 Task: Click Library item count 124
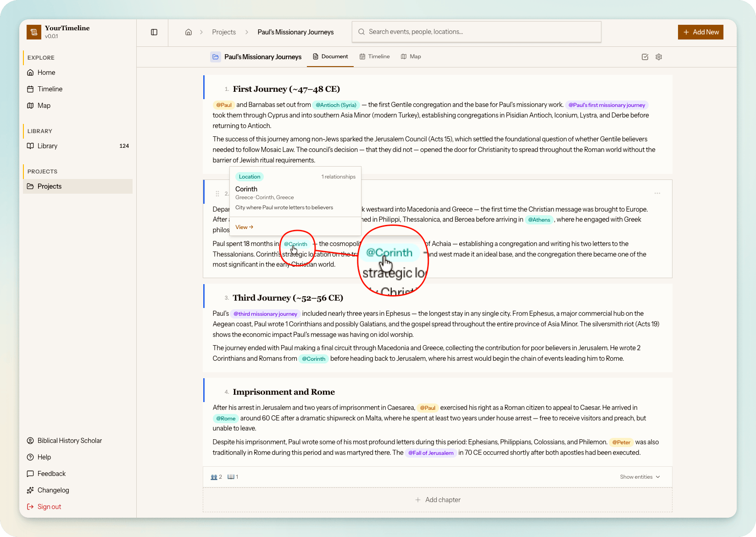point(124,146)
